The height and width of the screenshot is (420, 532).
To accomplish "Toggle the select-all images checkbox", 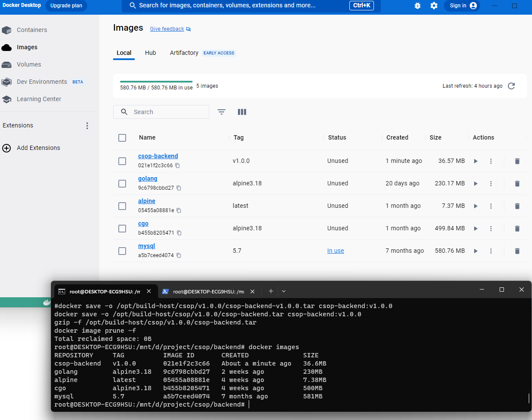I will (x=122, y=138).
